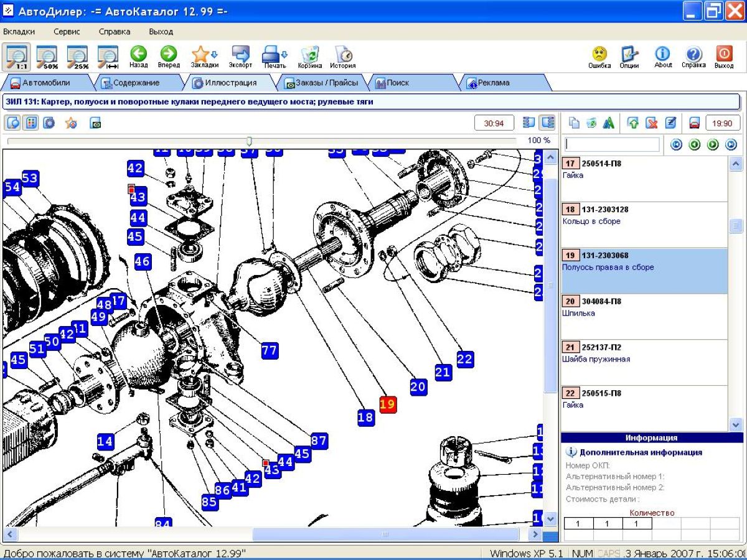Screen dimensions: 747x560
Task: Click Выход in the menu bar
Action: [161, 32]
